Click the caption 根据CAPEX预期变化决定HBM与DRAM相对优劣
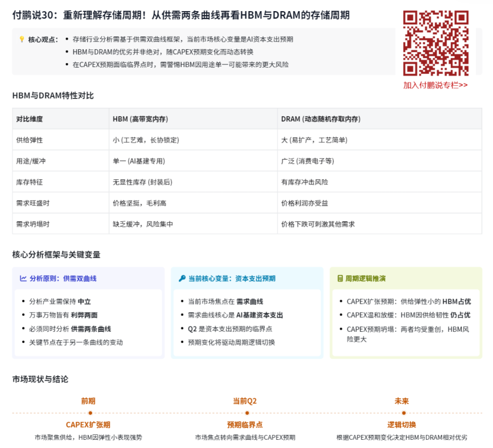493x448 pixels. pos(402,437)
